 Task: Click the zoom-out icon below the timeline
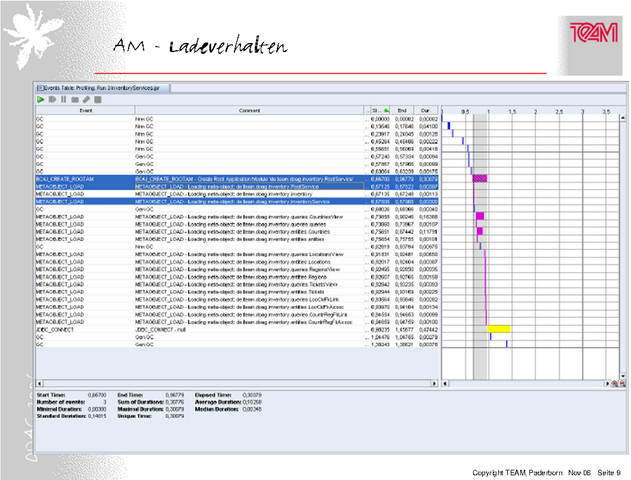click(x=622, y=384)
